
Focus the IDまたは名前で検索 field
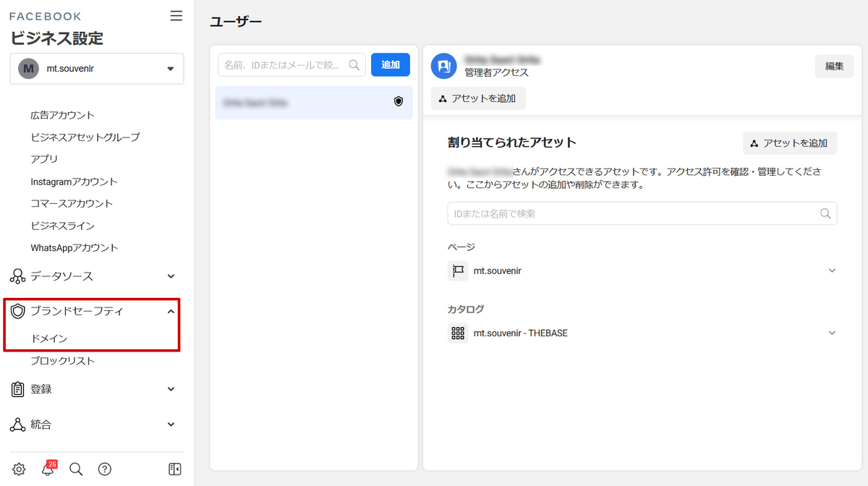click(x=642, y=213)
